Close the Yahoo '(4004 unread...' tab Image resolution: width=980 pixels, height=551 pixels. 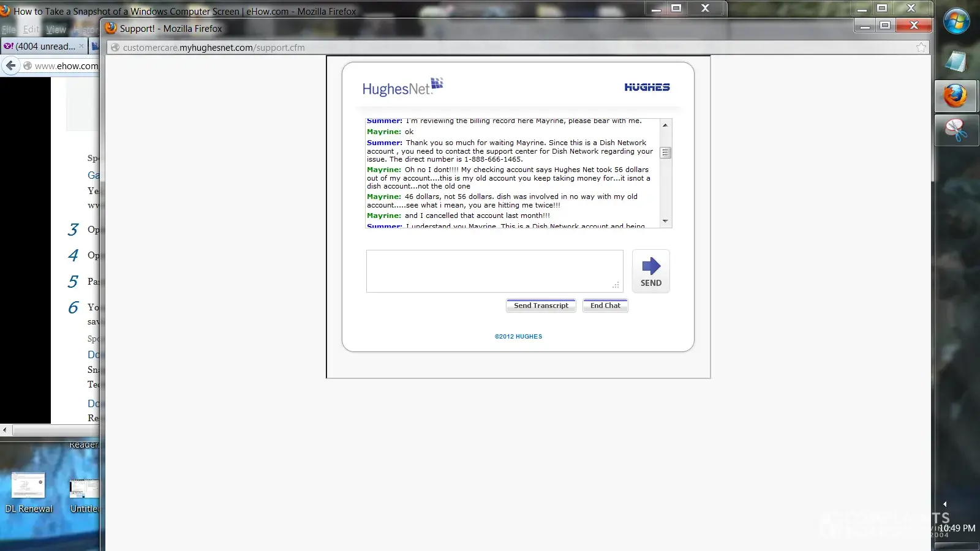pos(81,46)
